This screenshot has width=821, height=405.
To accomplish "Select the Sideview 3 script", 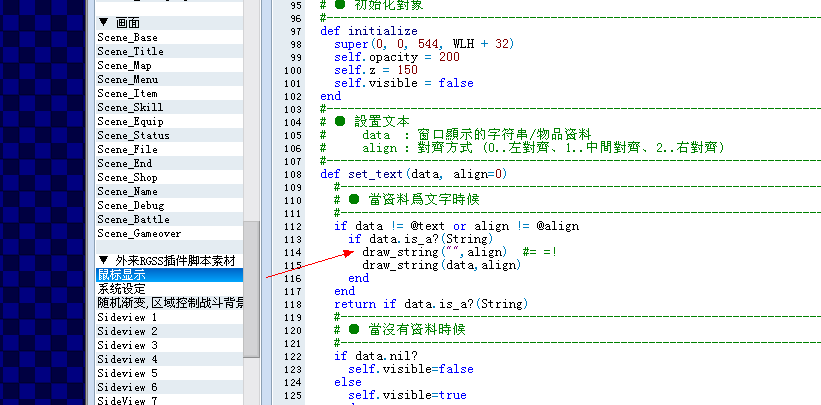I will tap(170, 345).
